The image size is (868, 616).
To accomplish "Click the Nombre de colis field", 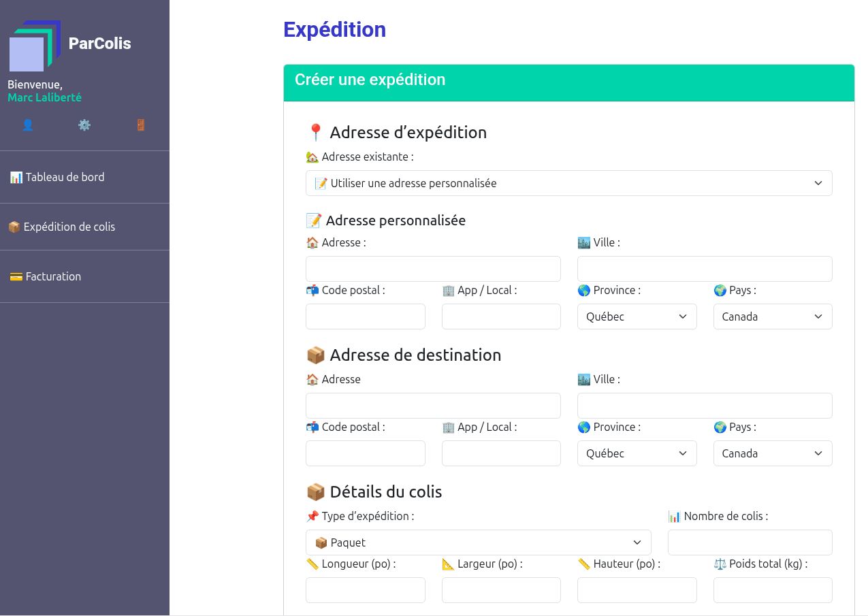I will (x=750, y=542).
